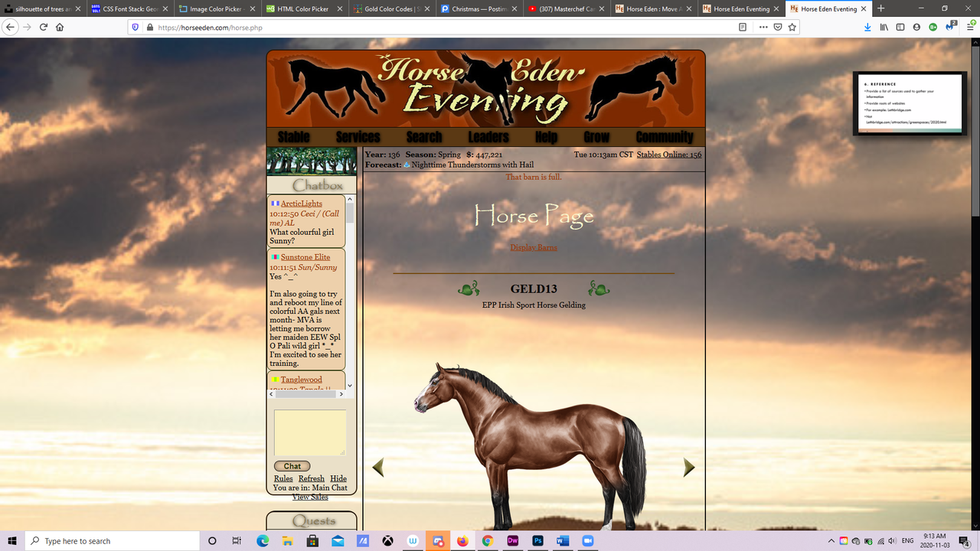980x551 pixels.
Task: Open Xbox app from the taskbar
Action: (x=388, y=541)
